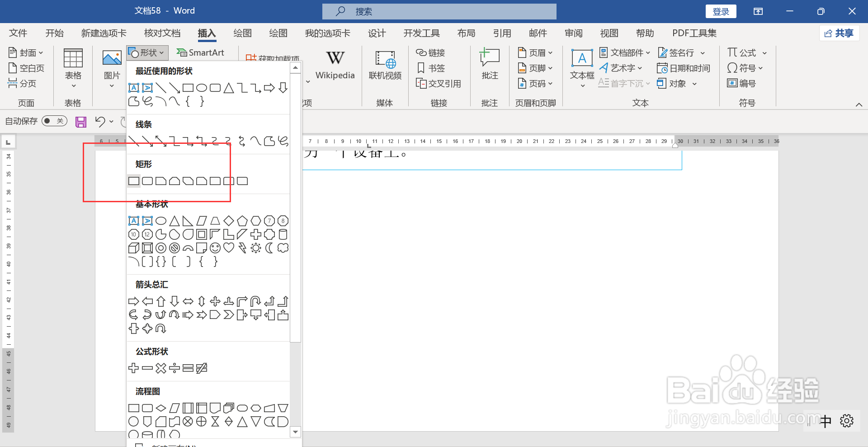
Task: Select the sun shape
Action: tap(256, 248)
